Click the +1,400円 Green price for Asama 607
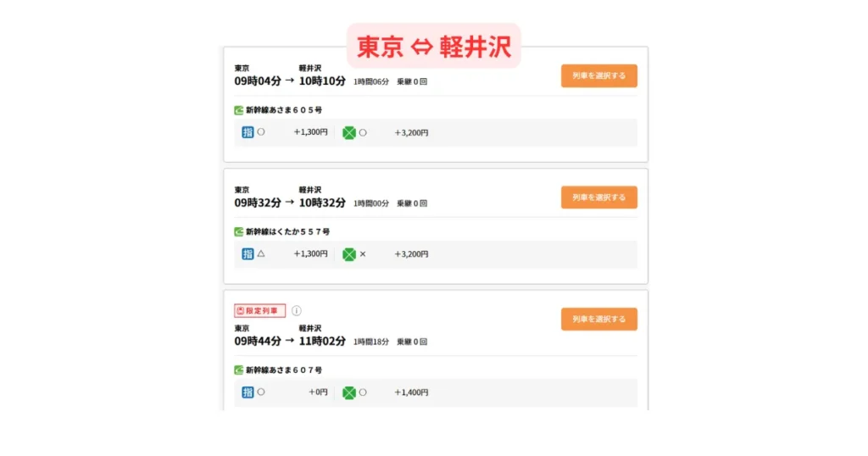Viewport: 868px width, 456px height. (411, 393)
